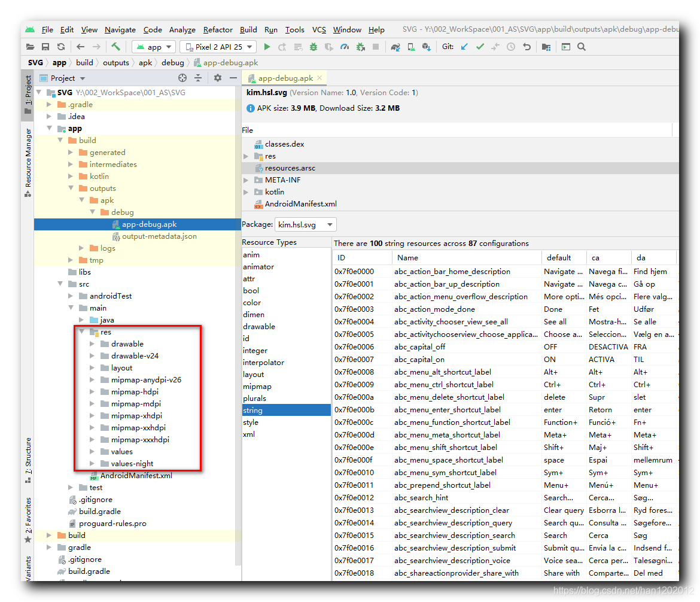Open the Favorites side tab
This screenshot has height=602, width=700.
pyautogui.click(x=28, y=520)
